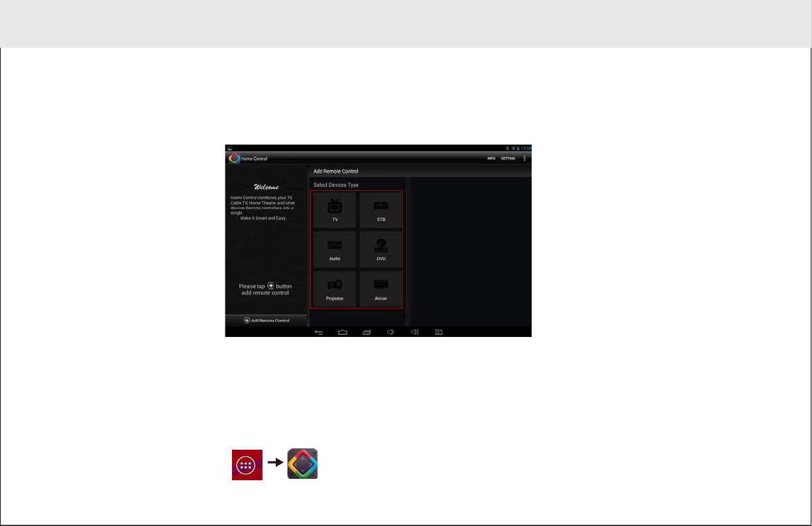Click the Add Remote Control header title
The height and width of the screenshot is (526, 812).
pyautogui.click(x=336, y=171)
